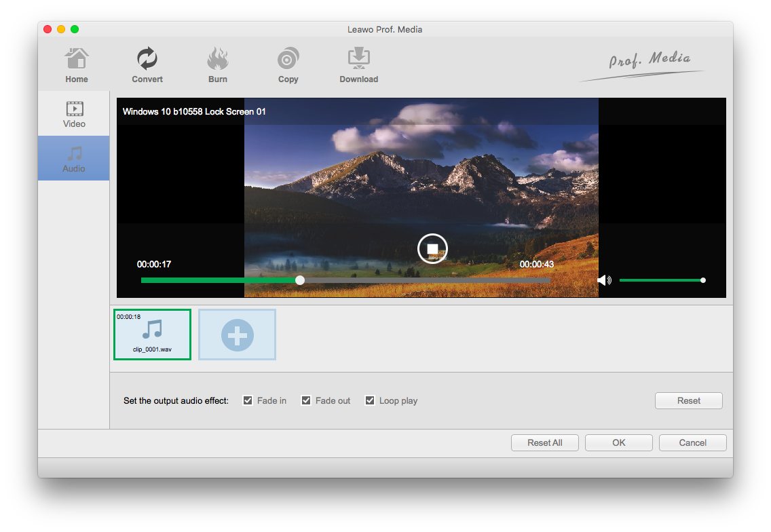The width and height of the screenshot is (771, 532).
Task: Open the Burn module
Action: pos(218,65)
